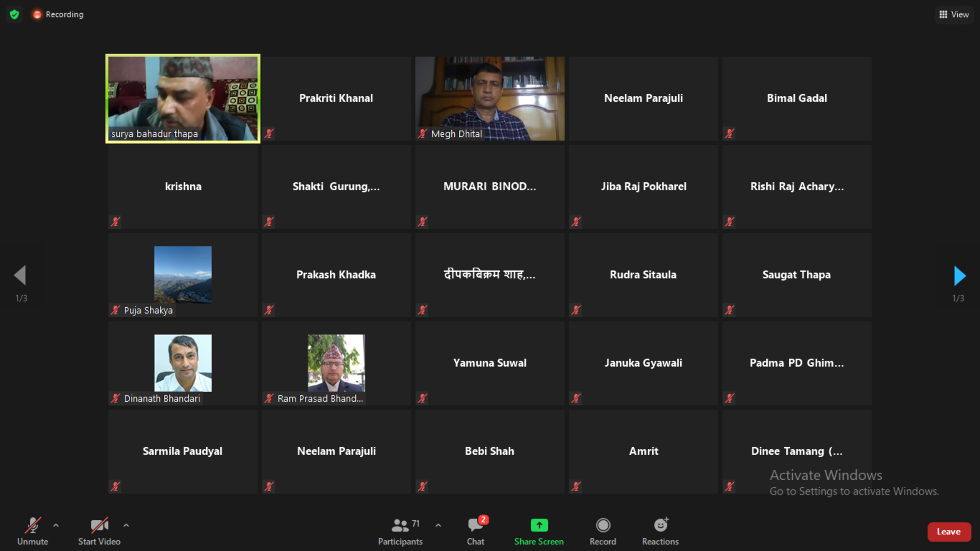Click the green encryption shield icon
This screenshot has height=551, width=980.
click(15, 15)
